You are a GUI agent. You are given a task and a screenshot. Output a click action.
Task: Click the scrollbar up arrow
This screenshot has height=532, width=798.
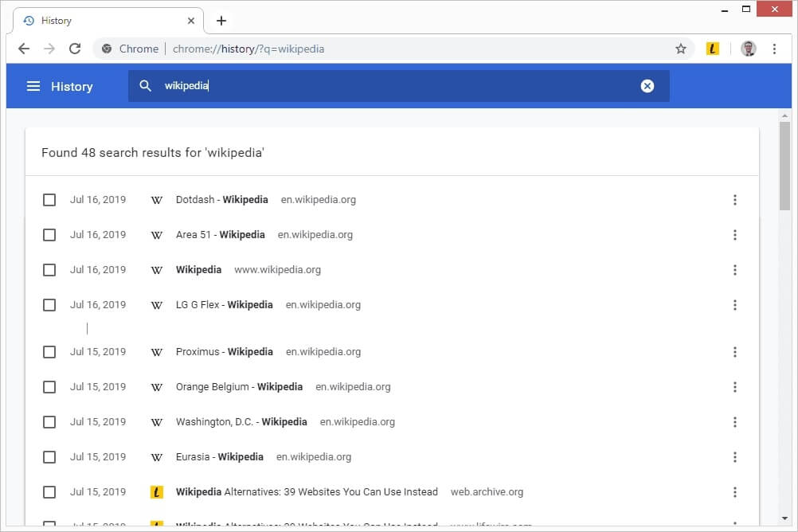[x=784, y=116]
